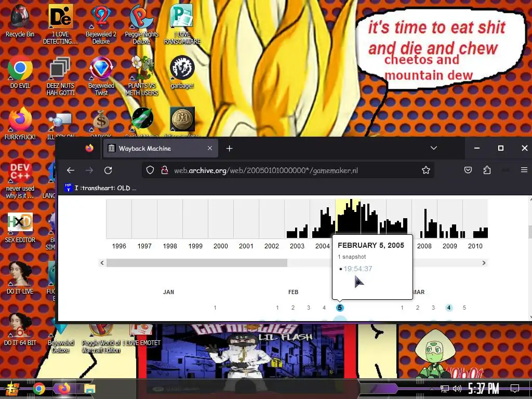Click the 5:37 PM taskbar clock
532x399 pixels.
(x=484, y=389)
